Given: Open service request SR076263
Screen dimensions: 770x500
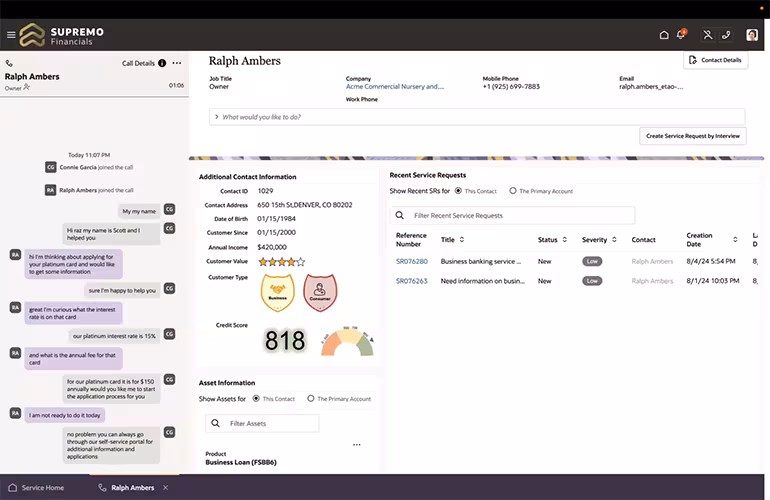Looking at the screenshot, I should click(412, 281).
